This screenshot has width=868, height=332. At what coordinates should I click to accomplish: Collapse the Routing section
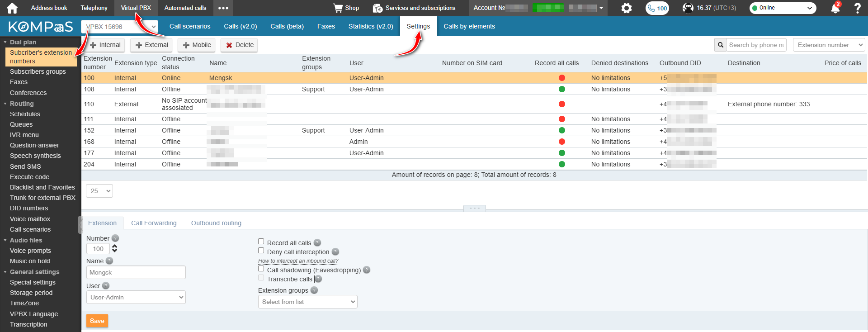coord(5,104)
